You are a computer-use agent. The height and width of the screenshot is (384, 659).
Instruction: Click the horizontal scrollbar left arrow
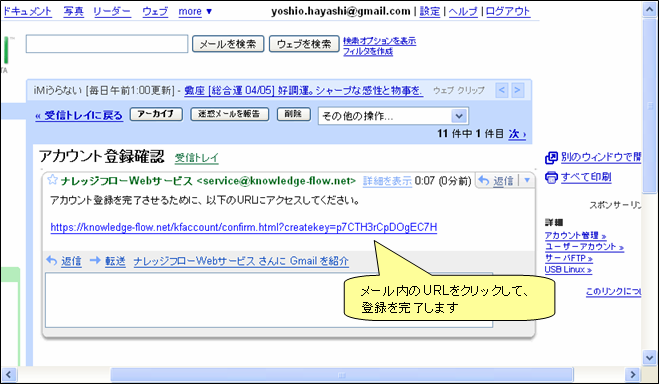click(9, 374)
